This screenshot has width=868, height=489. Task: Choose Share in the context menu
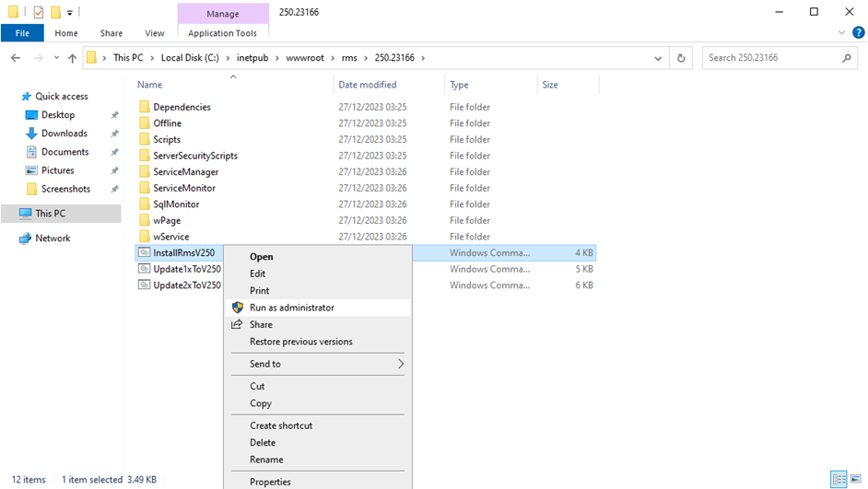coord(318,325)
